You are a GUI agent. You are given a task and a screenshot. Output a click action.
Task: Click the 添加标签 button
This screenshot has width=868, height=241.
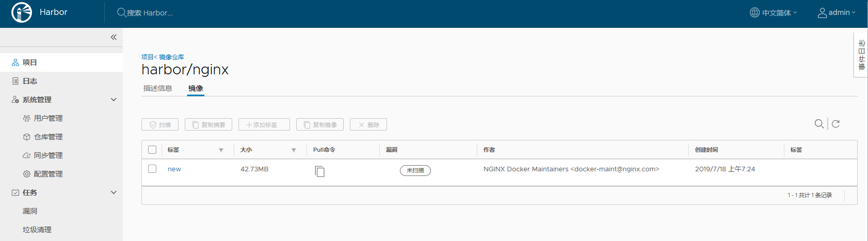pyautogui.click(x=264, y=124)
